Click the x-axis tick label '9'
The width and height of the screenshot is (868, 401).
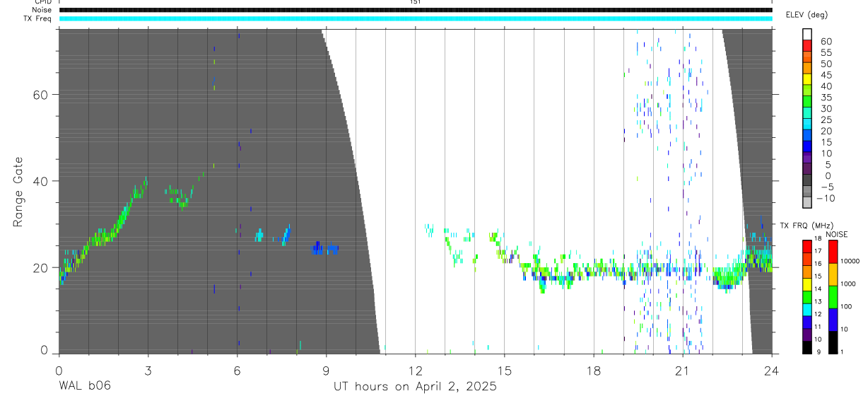coord(326,370)
